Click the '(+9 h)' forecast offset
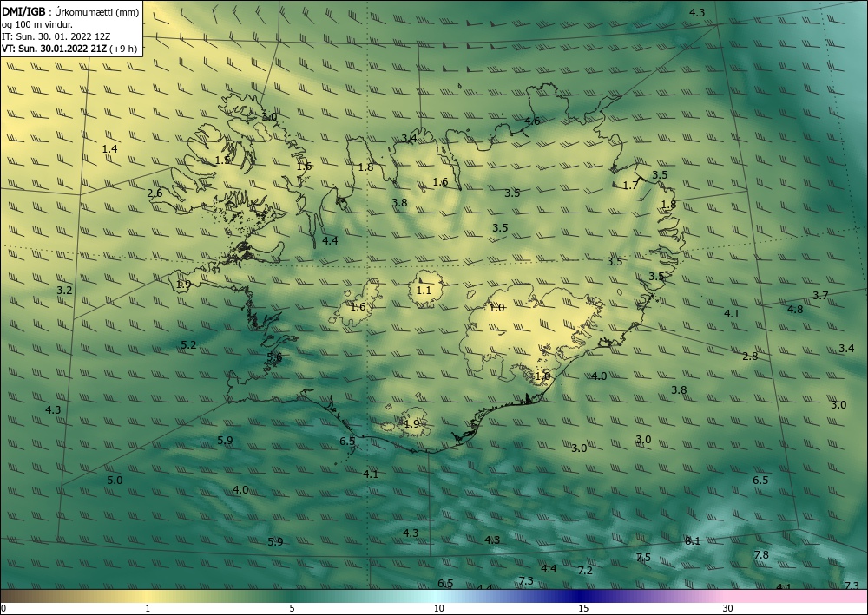 [123, 49]
